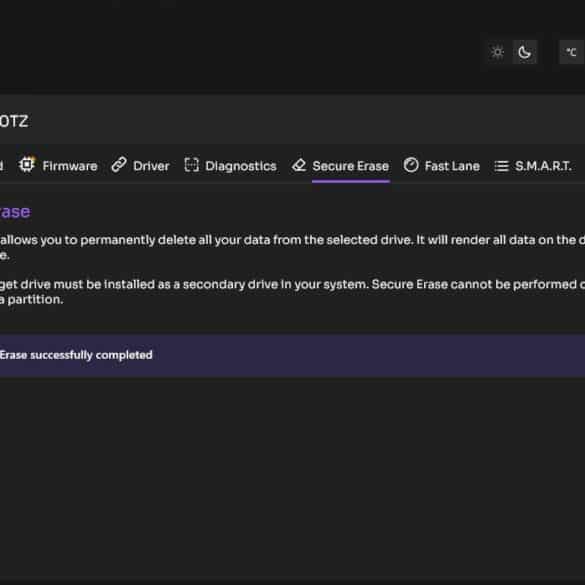
Task: Click the S.M.A.R.T. list-lines icon
Action: coord(501,166)
